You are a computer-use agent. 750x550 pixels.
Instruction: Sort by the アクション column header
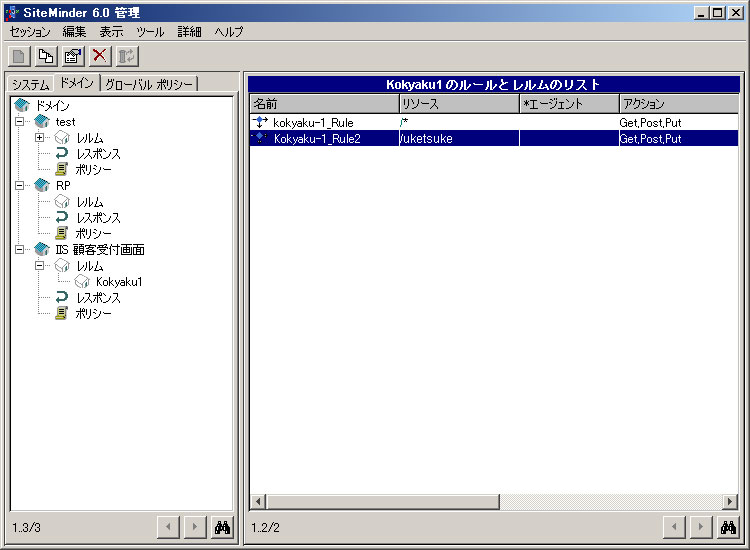tap(679, 103)
